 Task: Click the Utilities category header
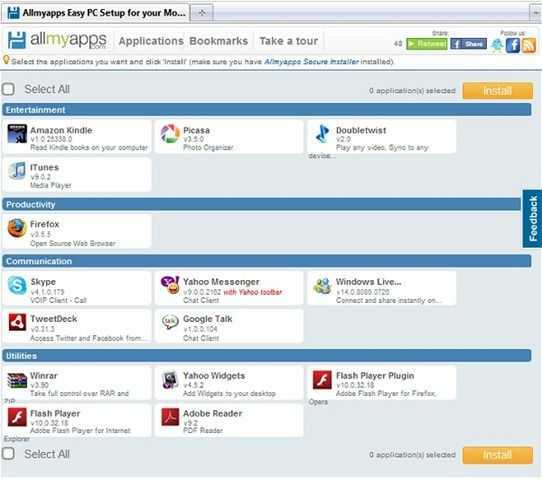click(x=267, y=356)
